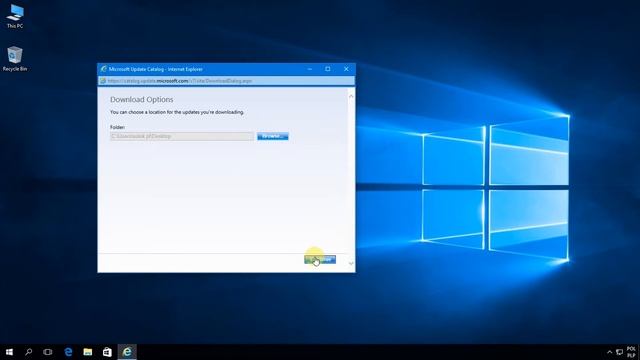The height and width of the screenshot is (360, 640).
Task: Open the Store from the taskbar
Action: pyautogui.click(x=107, y=352)
